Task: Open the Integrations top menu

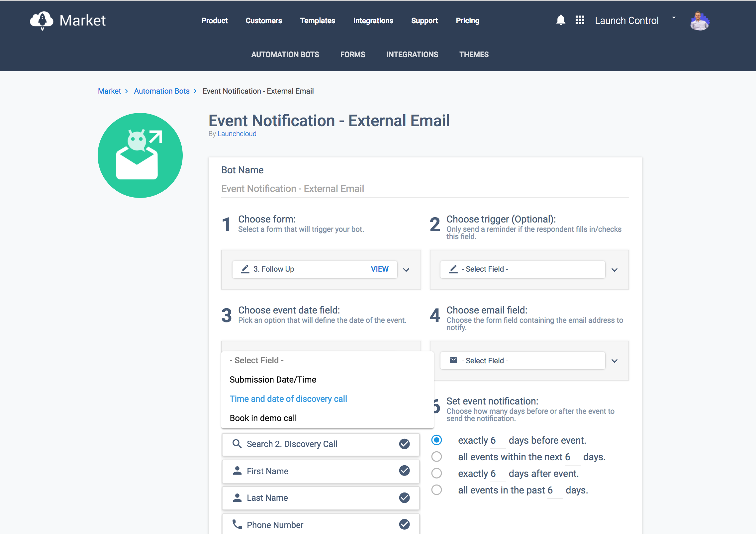Action: (373, 21)
